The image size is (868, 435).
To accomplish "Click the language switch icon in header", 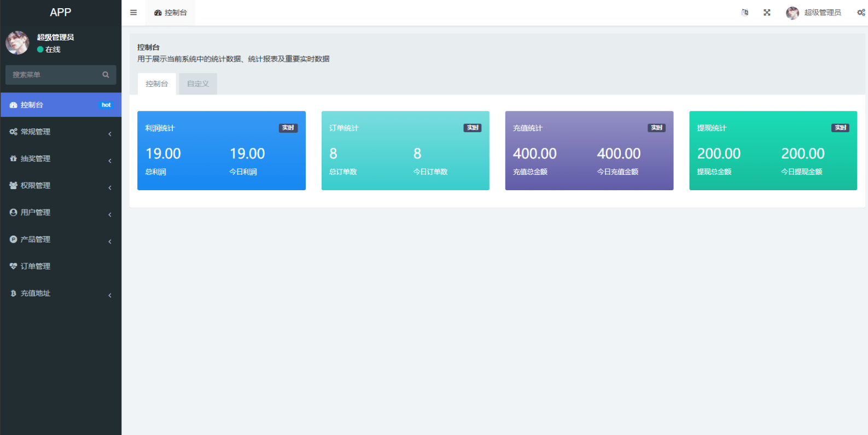I will (745, 13).
